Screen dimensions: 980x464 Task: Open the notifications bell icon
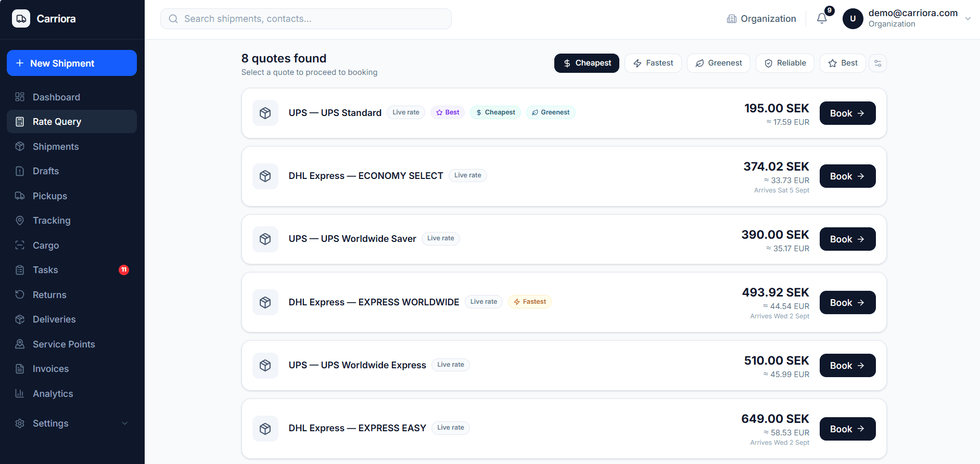(x=822, y=19)
